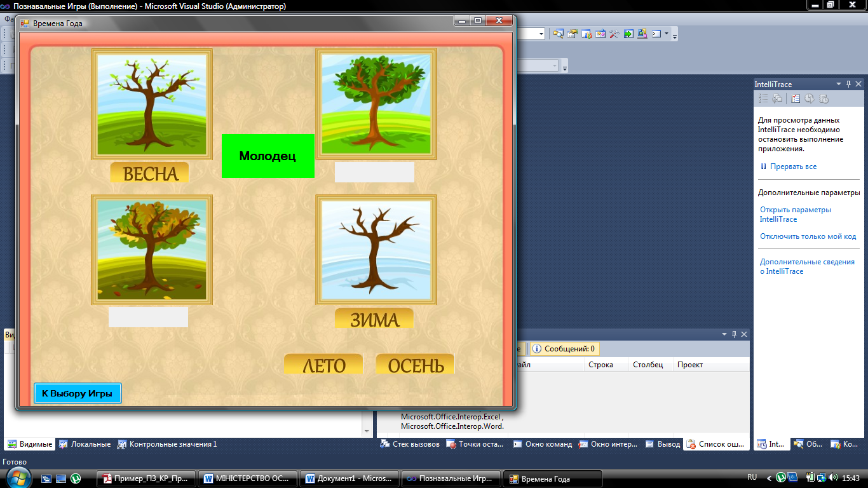This screenshot has height=488, width=868.
Task: Click empty answer slot under summer tree
Action: pyautogui.click(x=374, y=172)
